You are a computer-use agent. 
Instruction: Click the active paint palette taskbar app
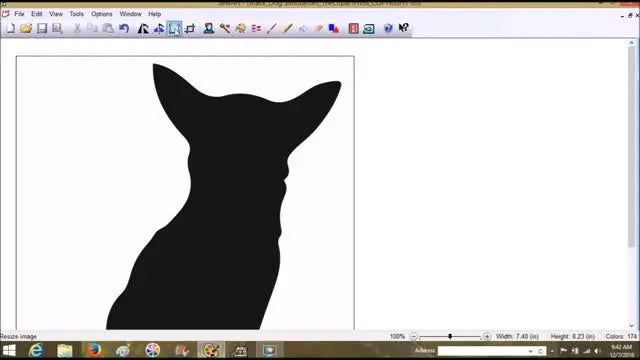tap(211, 350)
